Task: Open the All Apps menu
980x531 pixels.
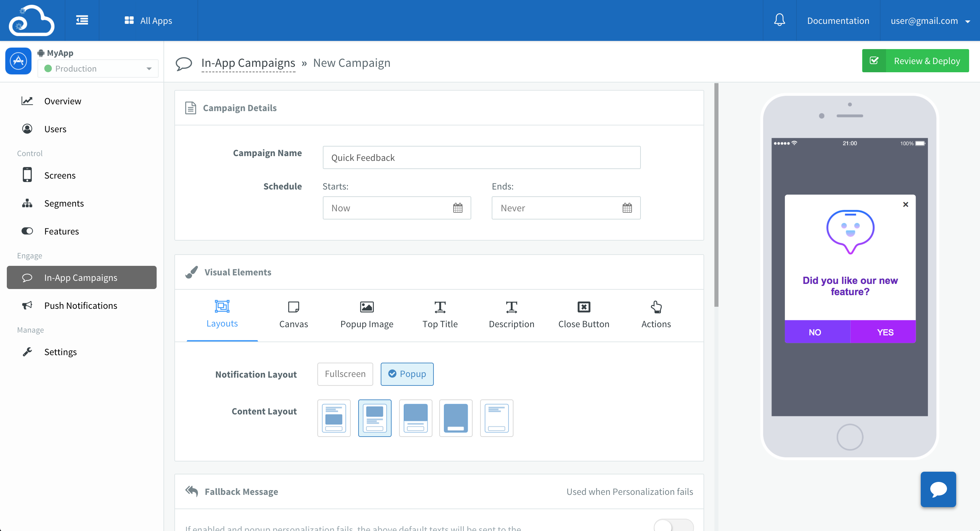Action: click(x=148, y=20)
